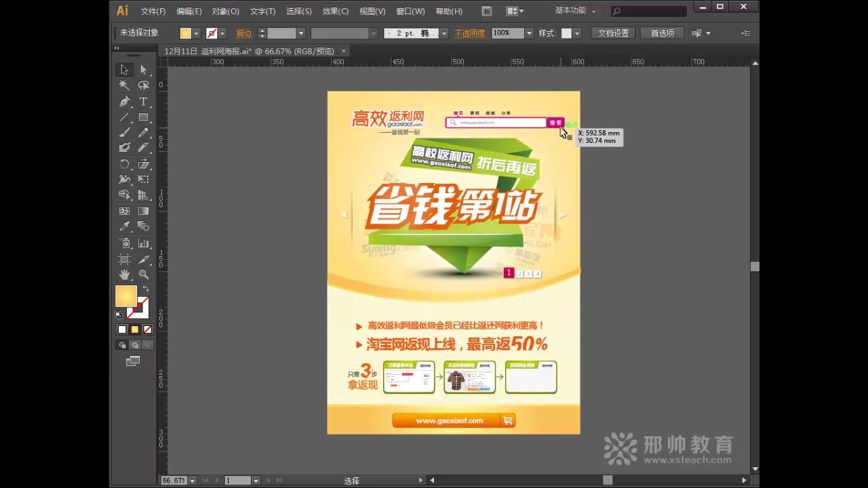Activate the Artboard tool
The image size is (868, 488).
click(x=124, y=259)
